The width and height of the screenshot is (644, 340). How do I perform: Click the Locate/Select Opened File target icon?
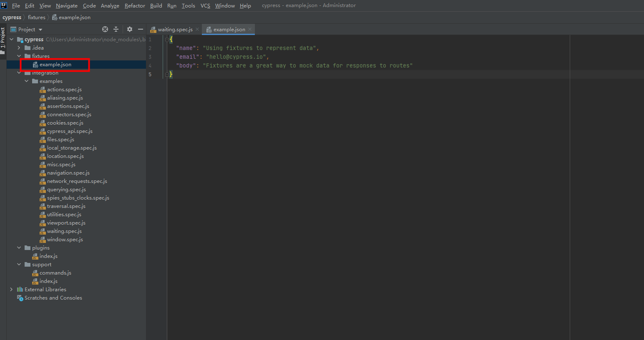coord(105,29)
